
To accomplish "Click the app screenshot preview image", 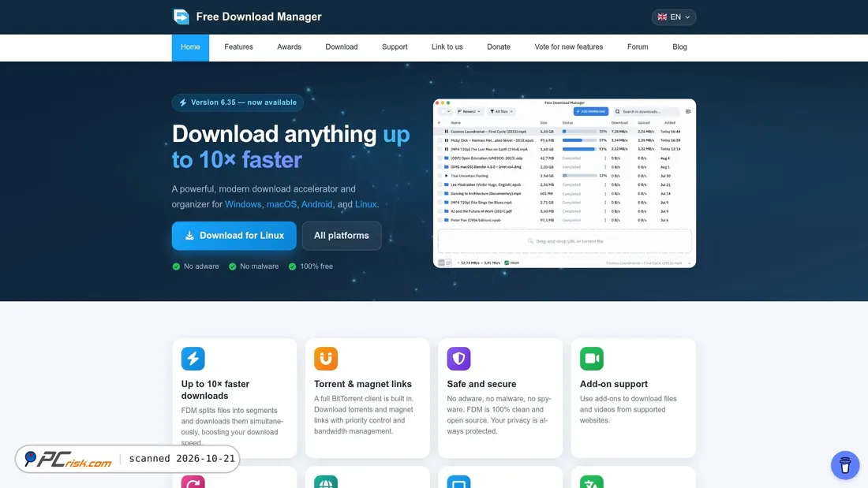I will (x=565, y=183).
